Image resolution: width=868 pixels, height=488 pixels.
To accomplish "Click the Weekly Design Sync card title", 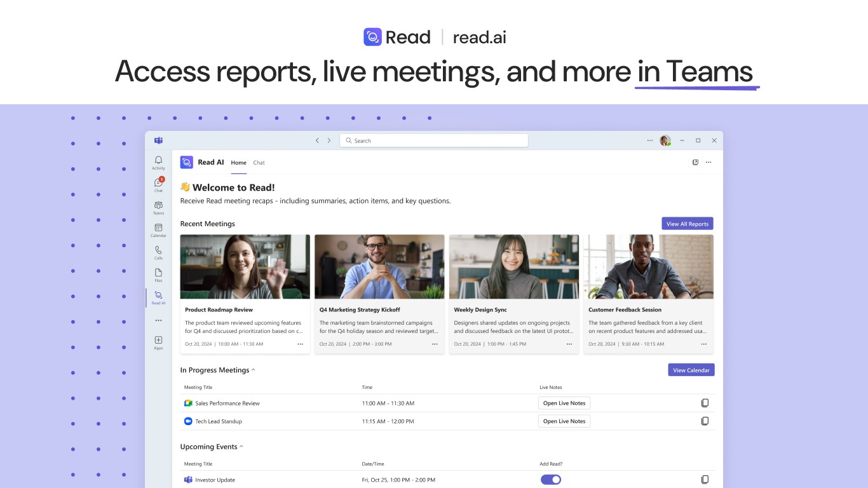I will [x=480, y=310].
